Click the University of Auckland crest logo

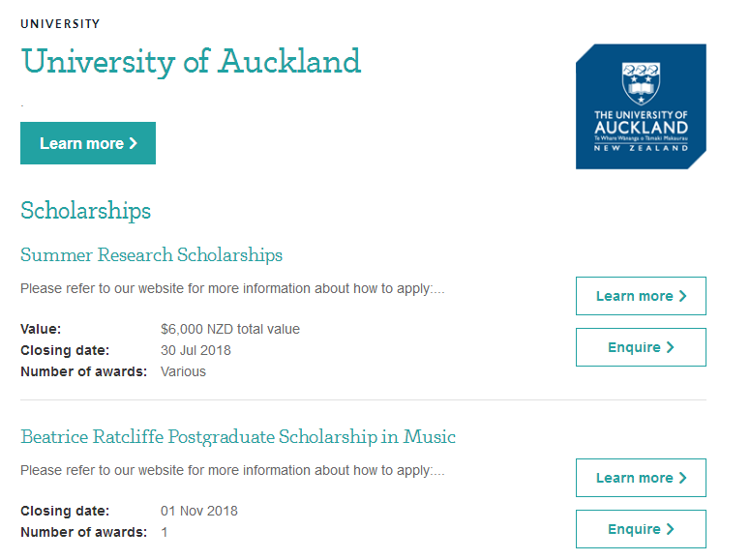pyautogui.click(x=641, y=106)
